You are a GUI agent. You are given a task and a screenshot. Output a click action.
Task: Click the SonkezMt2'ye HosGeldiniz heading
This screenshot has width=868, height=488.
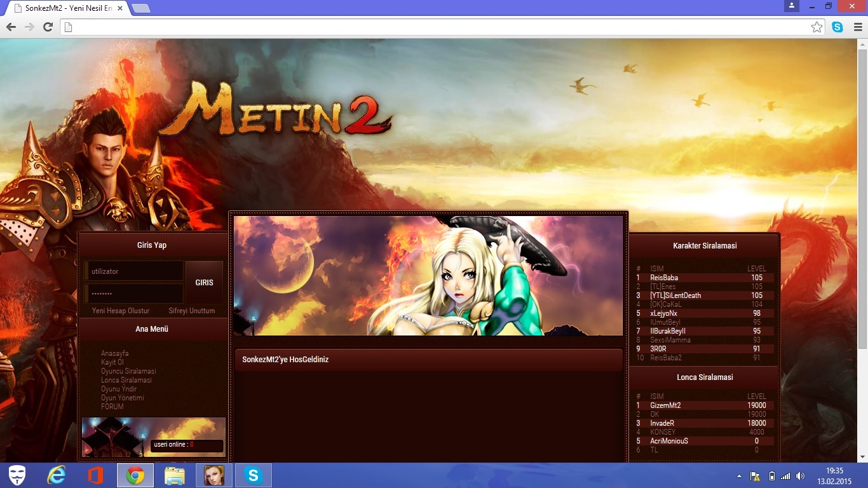(285, 360)
